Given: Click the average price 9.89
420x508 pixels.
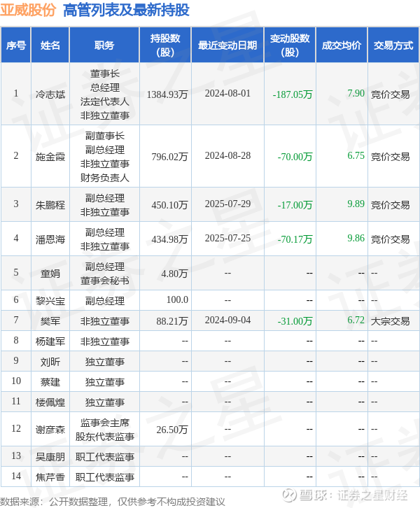Looking at the screenshot, I should click(x=356, y=204).
